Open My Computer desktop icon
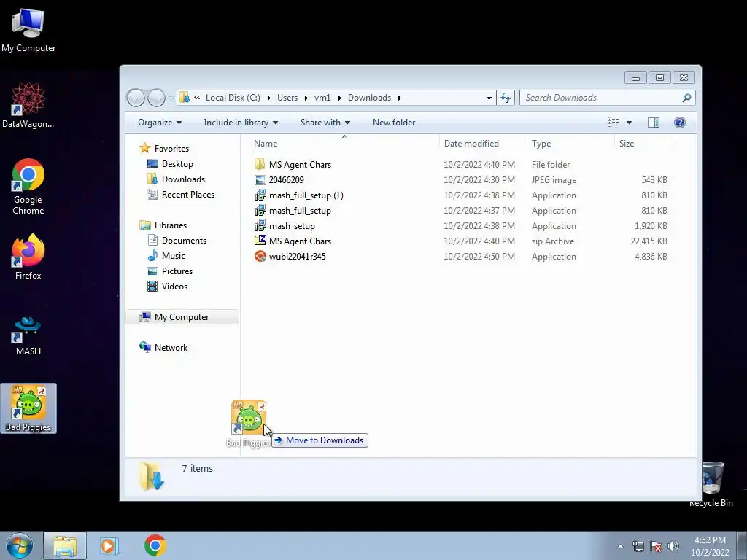 (x=28, y=31)
